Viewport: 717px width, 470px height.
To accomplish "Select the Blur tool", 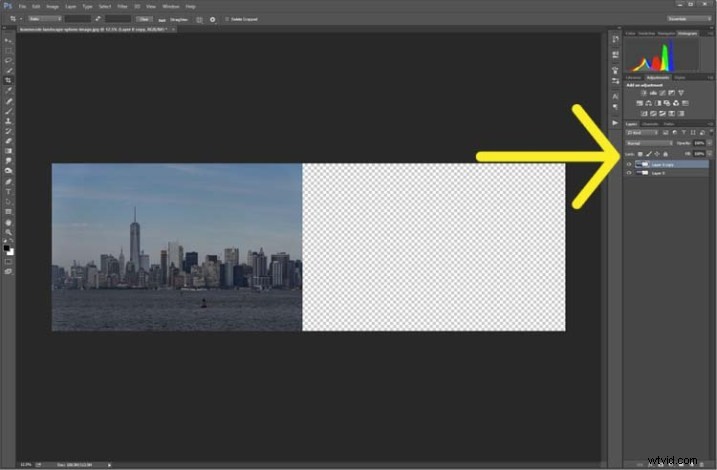I will [x=8, y=161].
